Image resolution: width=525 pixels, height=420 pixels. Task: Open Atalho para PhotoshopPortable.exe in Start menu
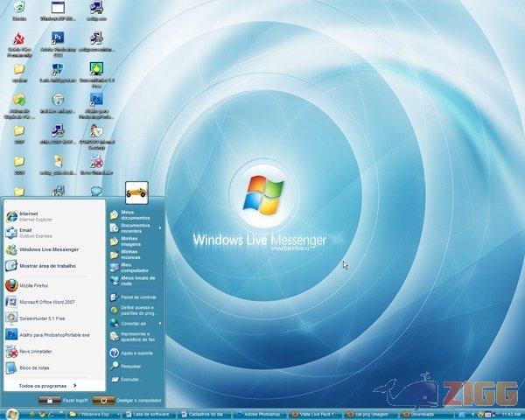pyautogui.click(x=53, y=335)
